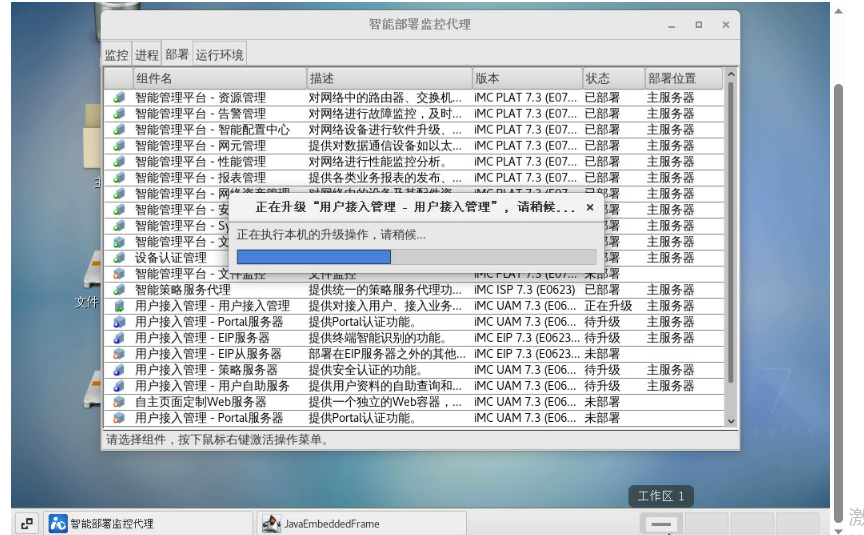864x535 pixels.
Task: Click the page scrollbar up arrow at far right
Action: click(x=838, y=11)
